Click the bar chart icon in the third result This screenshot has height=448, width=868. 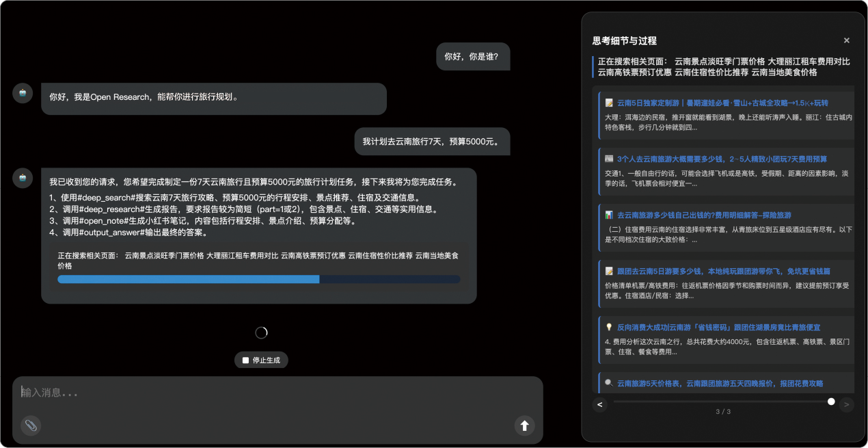click(x=609, y=215)
